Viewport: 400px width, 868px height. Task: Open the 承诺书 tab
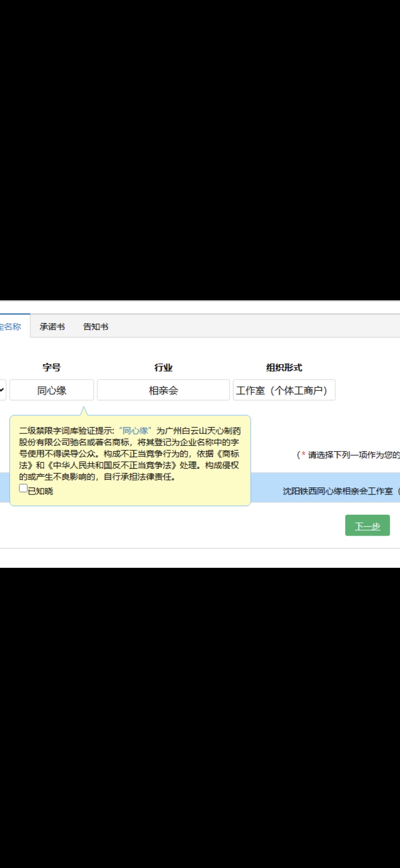tap(52, 327)
